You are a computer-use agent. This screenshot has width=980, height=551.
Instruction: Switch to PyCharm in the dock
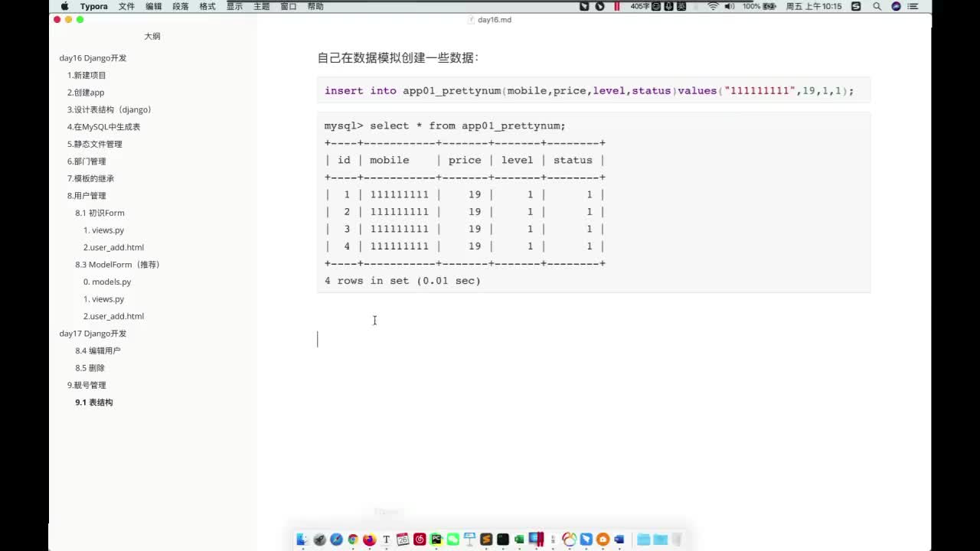tap(436, 540)
